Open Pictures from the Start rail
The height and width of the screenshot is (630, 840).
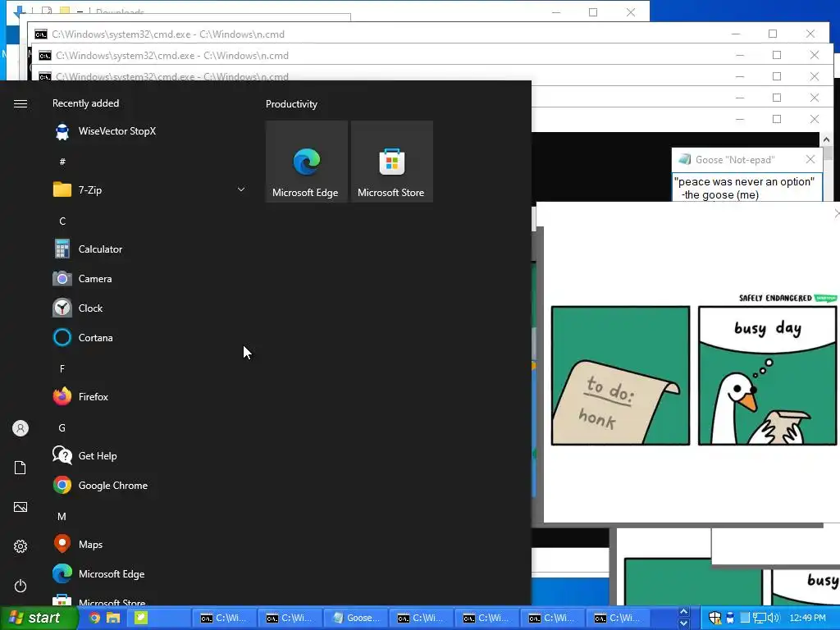pyautogui.click(x=21, y=507)
